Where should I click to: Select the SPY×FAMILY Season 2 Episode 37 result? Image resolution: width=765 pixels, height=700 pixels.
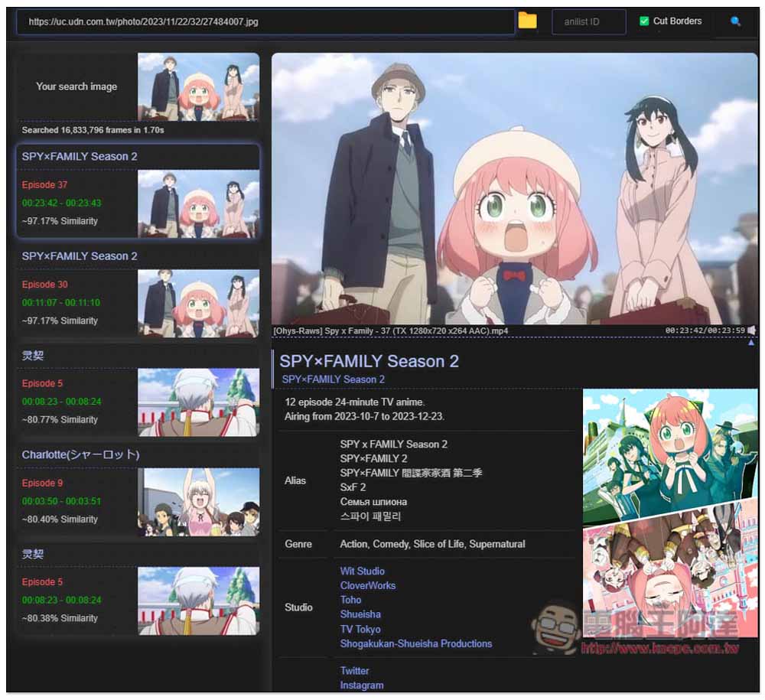(138, 190)
